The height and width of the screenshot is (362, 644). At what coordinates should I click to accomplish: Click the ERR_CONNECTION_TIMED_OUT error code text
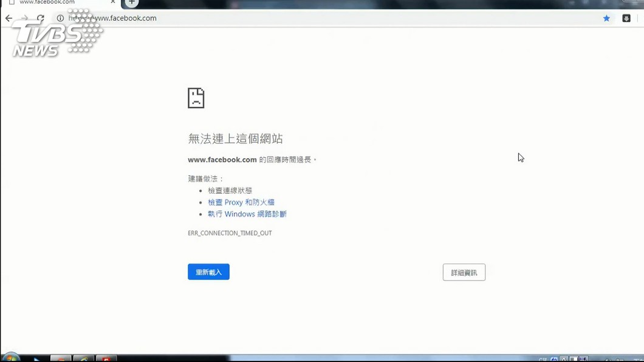[230, 233]
